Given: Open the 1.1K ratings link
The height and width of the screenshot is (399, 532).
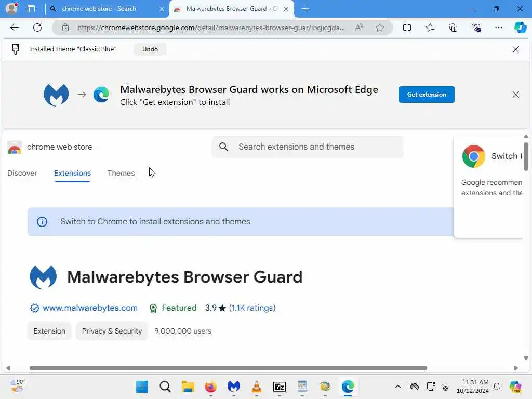Looking at the screenshot, I should pyautogui.click(x=252, y=308).
